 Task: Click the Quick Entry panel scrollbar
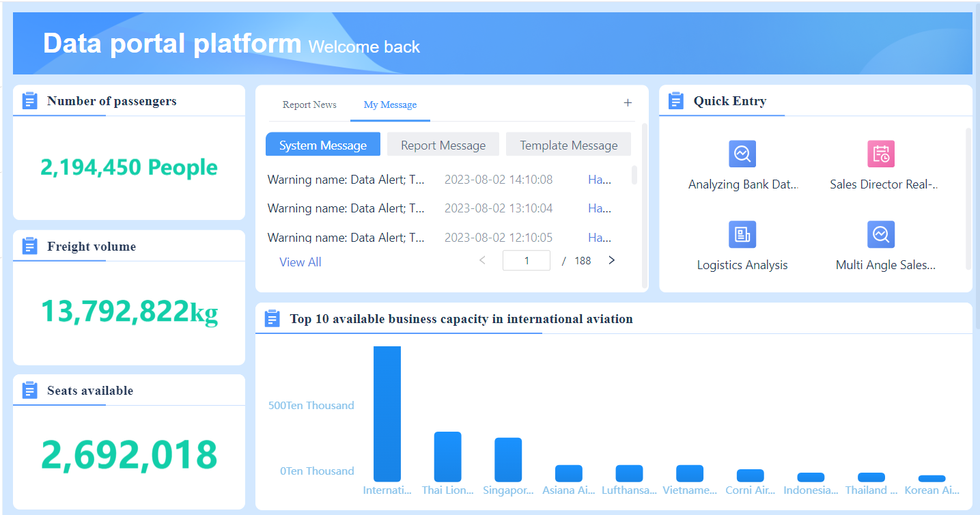tap(968, 198)
